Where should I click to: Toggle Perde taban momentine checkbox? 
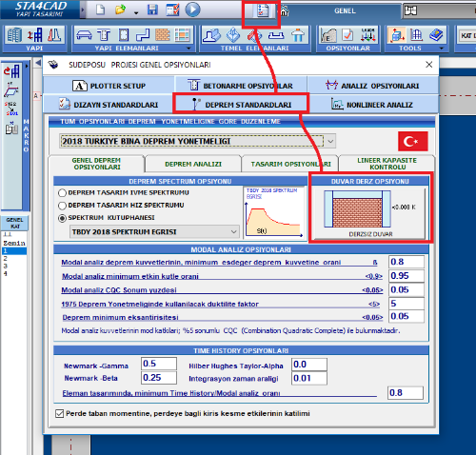point(59,413)
